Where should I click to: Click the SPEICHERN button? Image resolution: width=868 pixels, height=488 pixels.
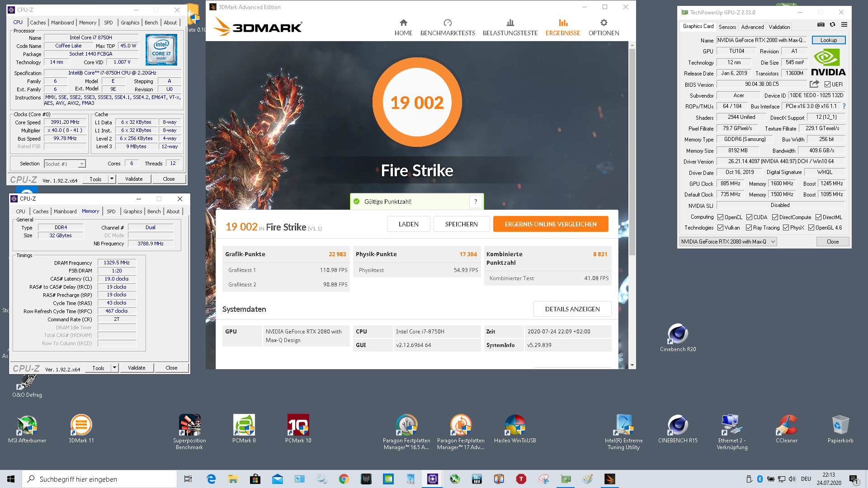click(462, 224)
